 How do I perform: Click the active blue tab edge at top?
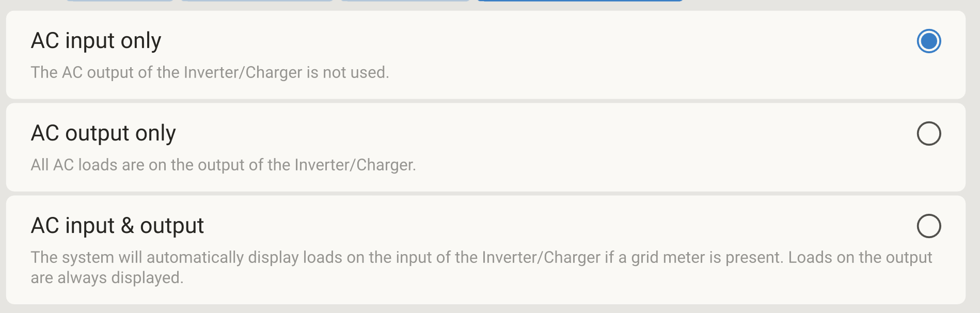click(x=580, y=1)
